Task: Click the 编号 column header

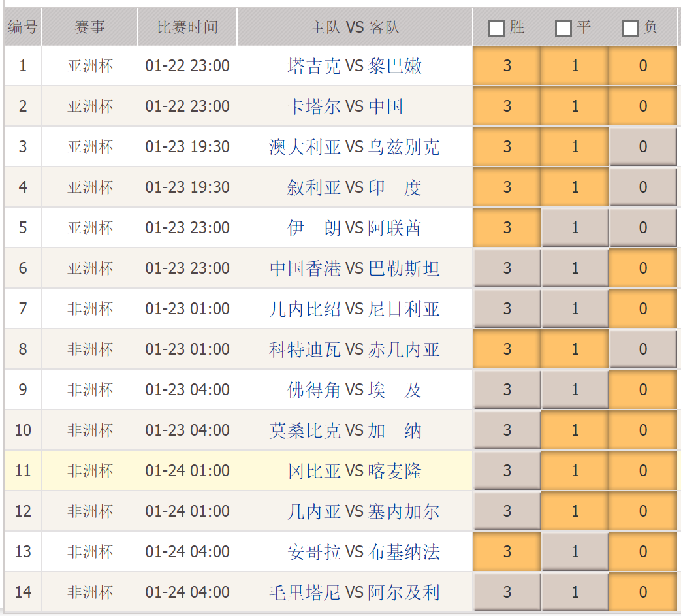Action: click(23, 27)
